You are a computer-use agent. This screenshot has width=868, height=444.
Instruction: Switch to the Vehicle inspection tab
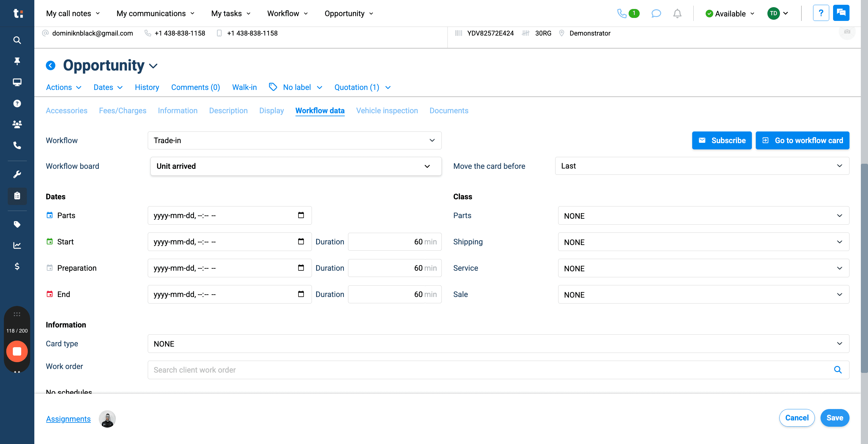(x=387, y=111)
